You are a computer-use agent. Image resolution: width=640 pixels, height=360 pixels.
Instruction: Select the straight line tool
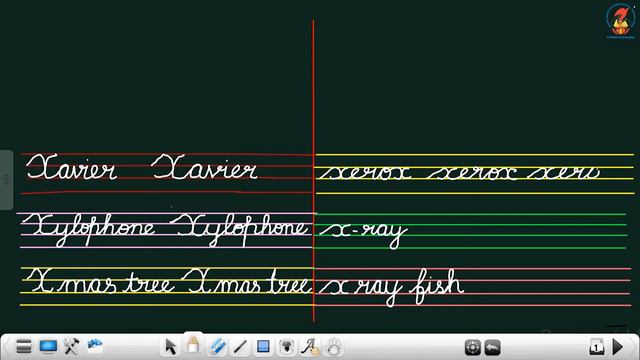[240, 347]
